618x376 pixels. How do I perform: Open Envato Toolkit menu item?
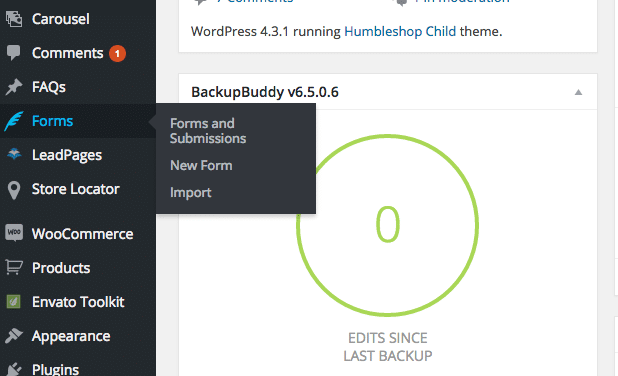(78, 302)
